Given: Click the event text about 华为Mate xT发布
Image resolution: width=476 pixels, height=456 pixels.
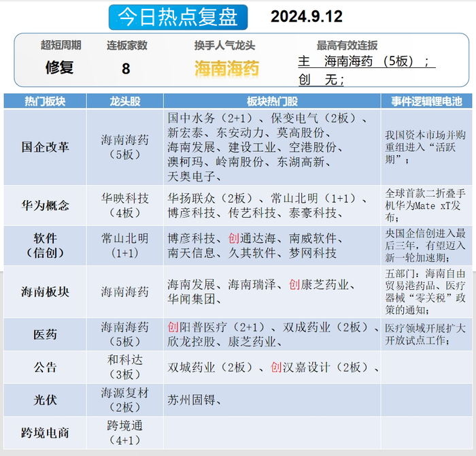Looking at the screenshot, I should click(425, 206).
